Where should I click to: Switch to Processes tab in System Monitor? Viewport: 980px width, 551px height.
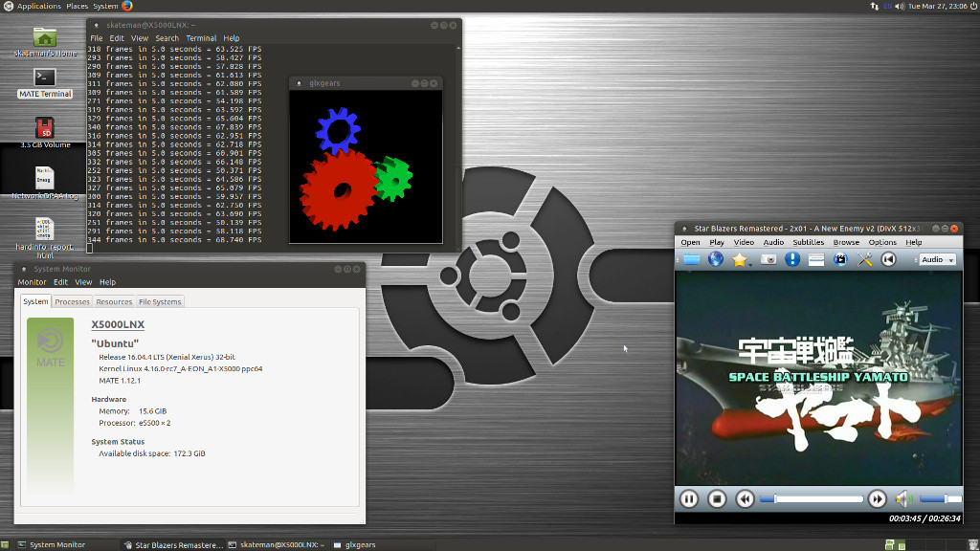[73, 301]
